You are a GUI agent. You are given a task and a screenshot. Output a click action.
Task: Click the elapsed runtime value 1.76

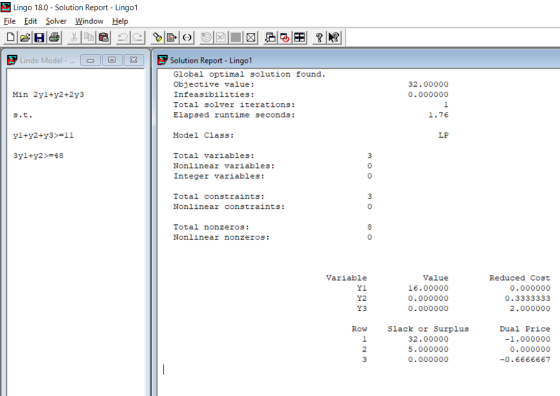pyautogui.click(x=438, y=115)
